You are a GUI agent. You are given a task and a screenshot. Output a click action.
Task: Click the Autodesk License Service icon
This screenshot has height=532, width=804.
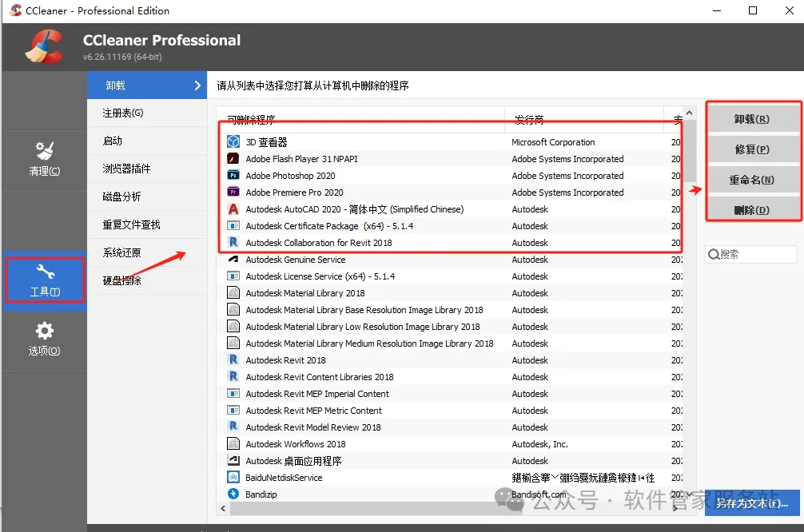[233, 276]
